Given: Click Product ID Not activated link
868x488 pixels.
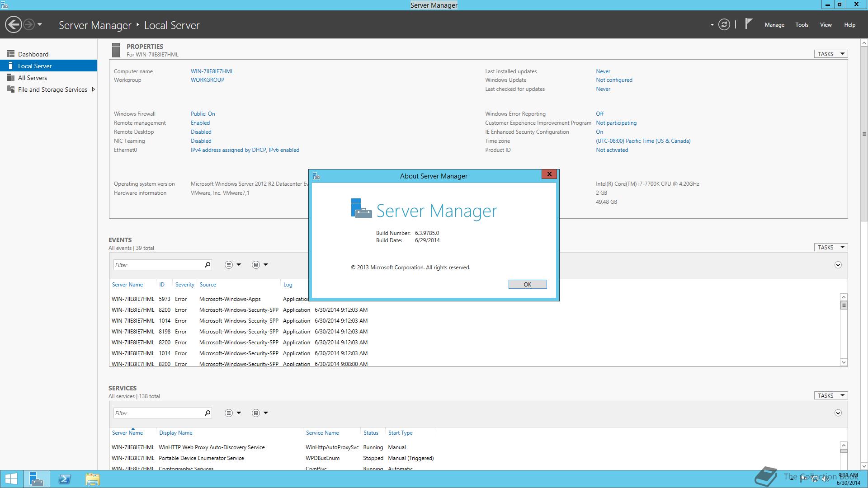Looking at the screenshot, I should coord(612,150).
